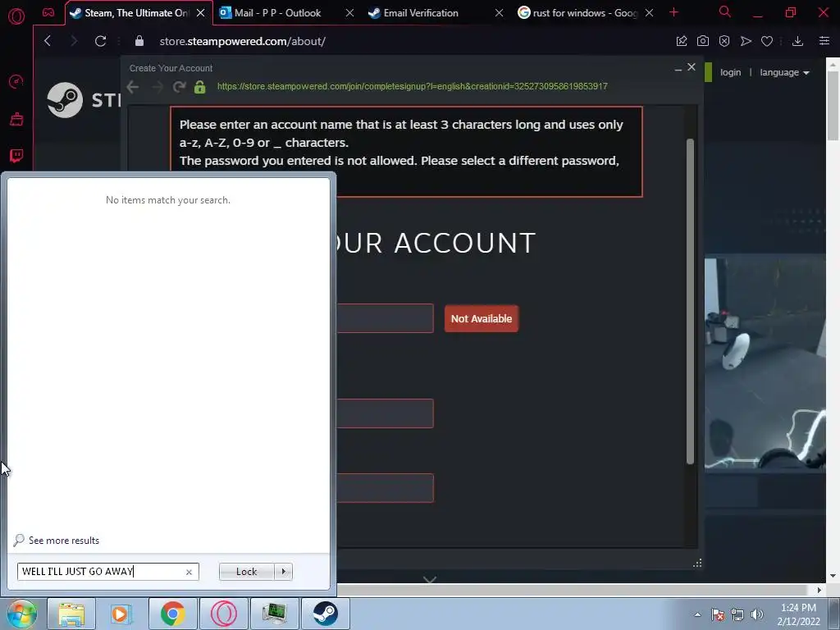Click the login link on Steam page
Viewport: 840px width, 630px height.
pos(730,72)
